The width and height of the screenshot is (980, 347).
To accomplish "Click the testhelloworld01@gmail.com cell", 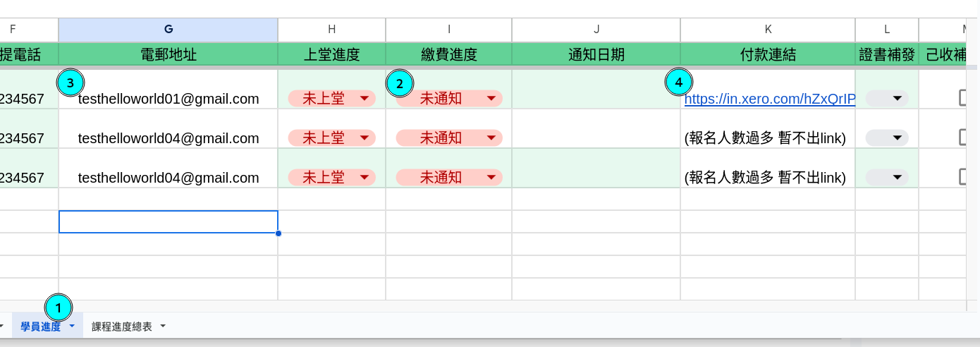I will pos(169,99).
